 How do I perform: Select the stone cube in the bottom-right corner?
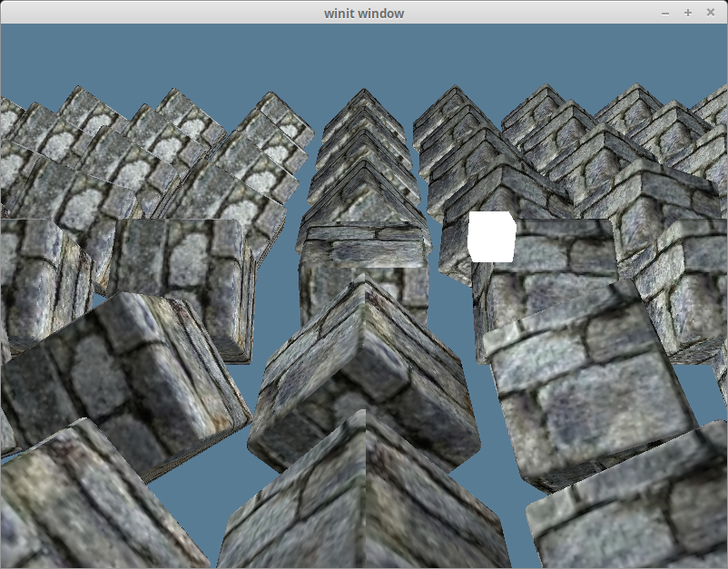click(x=635, y=508)
